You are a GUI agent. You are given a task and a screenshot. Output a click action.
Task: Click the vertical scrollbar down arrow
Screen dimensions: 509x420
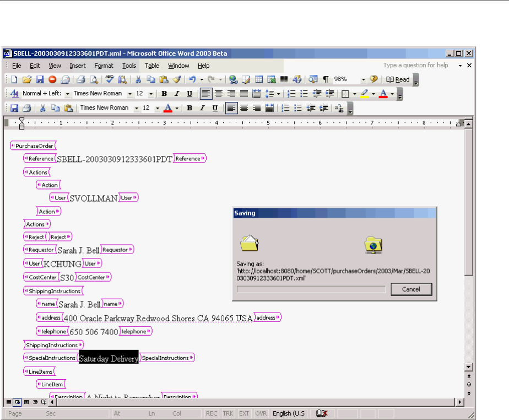(x=468, y=367)
